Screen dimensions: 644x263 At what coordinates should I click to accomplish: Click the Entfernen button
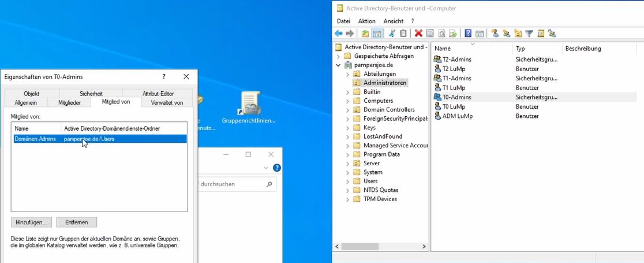(76, 223)
